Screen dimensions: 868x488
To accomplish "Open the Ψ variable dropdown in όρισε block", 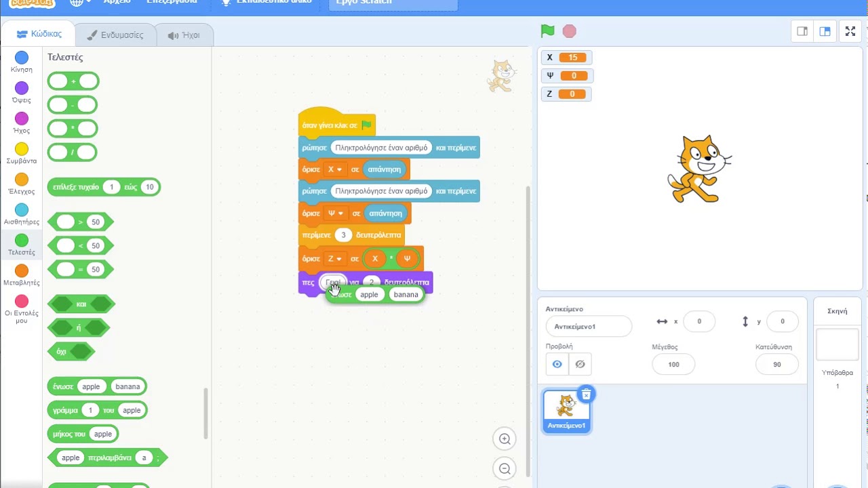I will [x=336, y=213].
